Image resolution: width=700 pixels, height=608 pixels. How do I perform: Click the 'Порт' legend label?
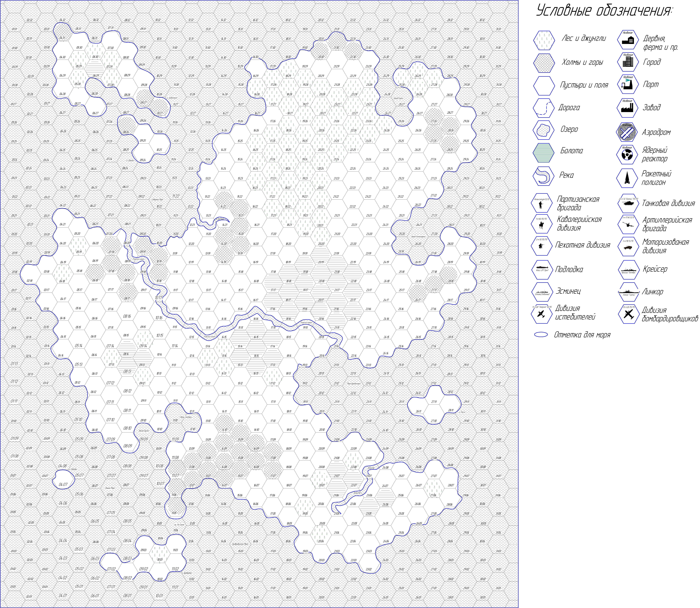coord(651,85)
